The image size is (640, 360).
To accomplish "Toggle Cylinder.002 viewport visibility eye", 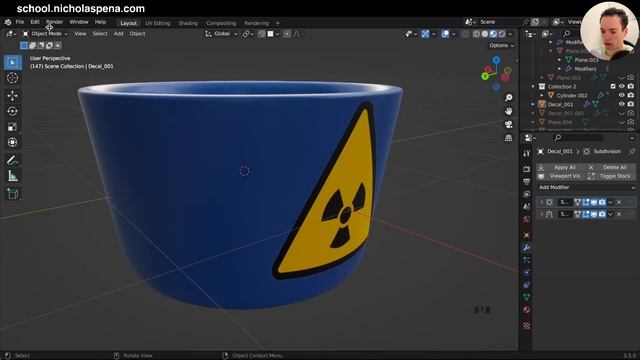I will (622, 95).
